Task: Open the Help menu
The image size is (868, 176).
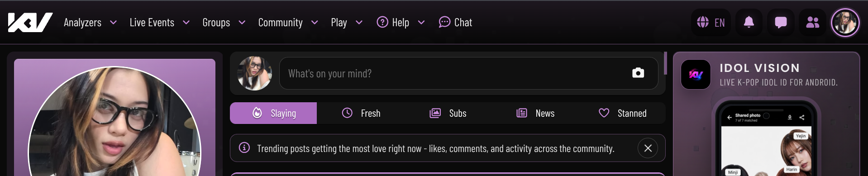Action: tap(401, 22)
